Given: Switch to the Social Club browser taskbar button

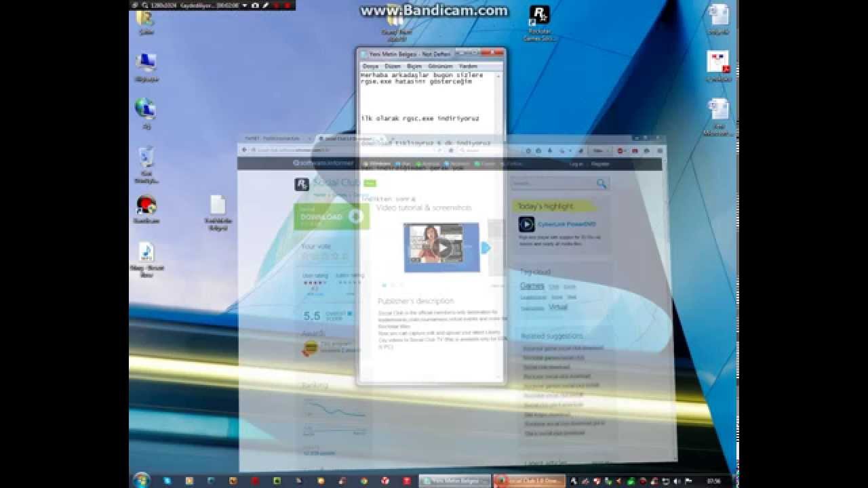Looking at the screenshot, I should (x=529, y=481).
